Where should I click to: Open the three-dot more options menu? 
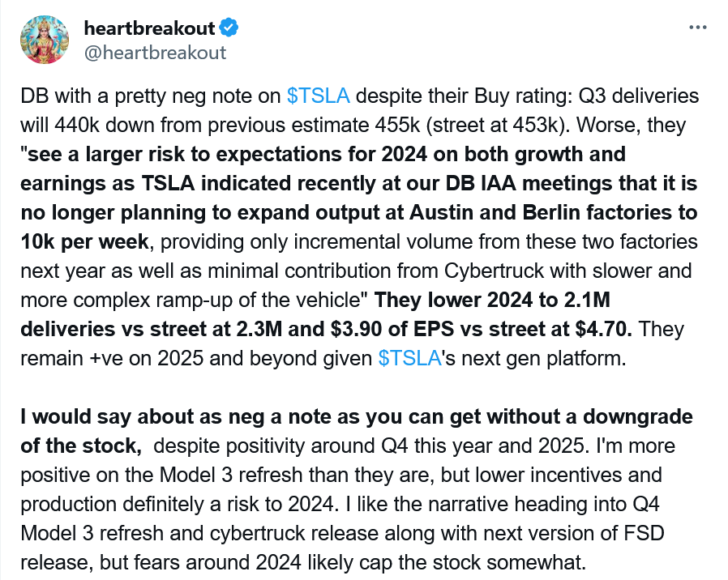[698, 28]
